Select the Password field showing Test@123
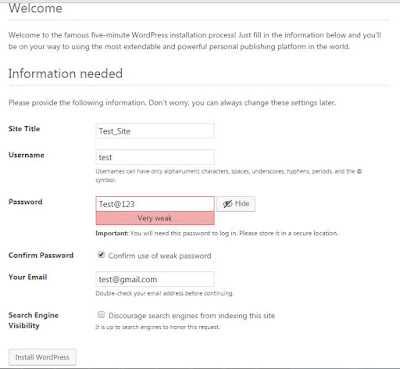The image size is (400, 369). 155,204
